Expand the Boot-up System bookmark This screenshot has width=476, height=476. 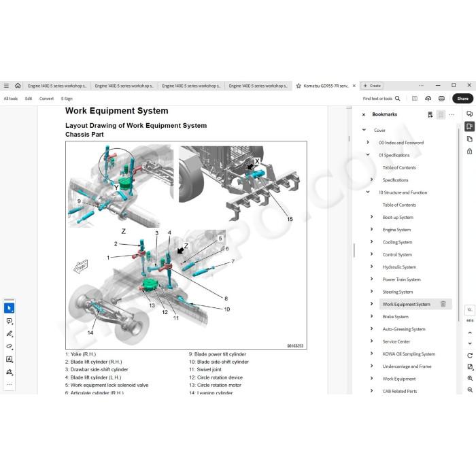tap(371, 217)
